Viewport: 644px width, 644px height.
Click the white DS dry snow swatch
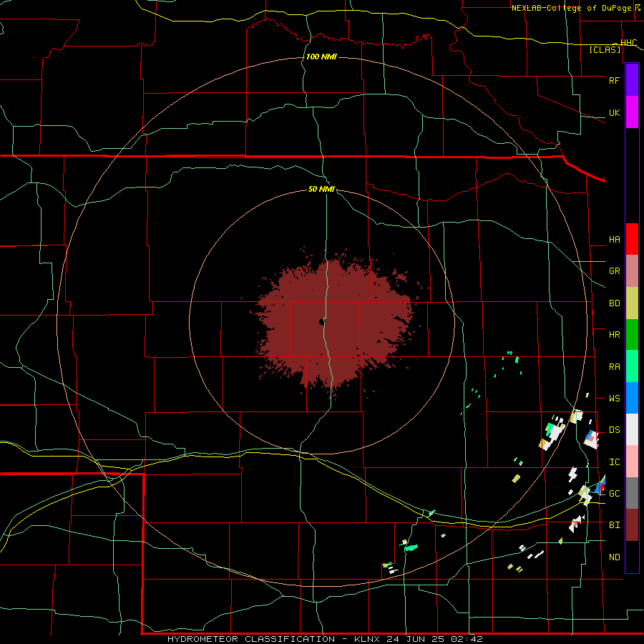632,429
